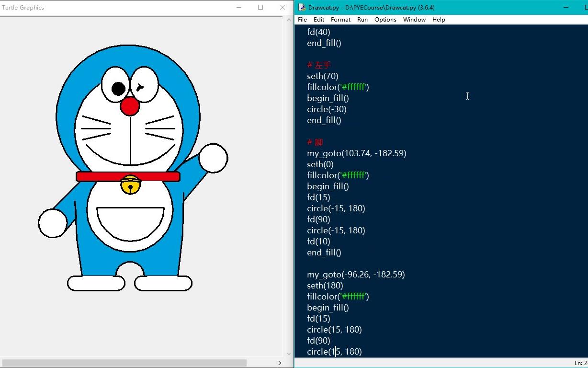Open the File menu in IDLE

pyautogui.click(x=302, y=20)
